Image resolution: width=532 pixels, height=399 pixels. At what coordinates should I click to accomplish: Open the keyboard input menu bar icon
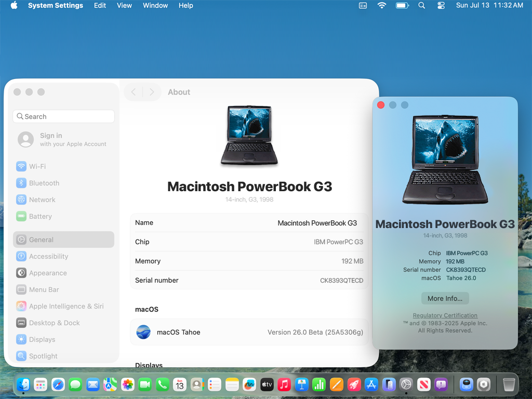coord(363,5)
